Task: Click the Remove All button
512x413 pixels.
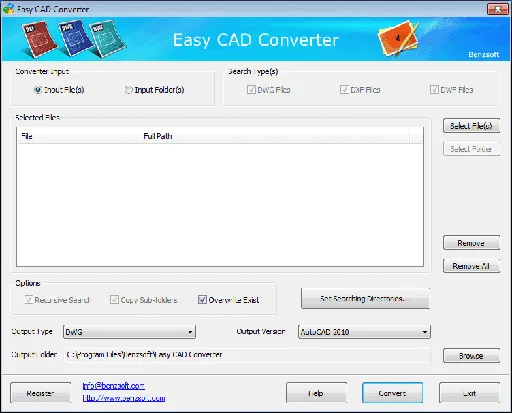Action: pos(471,266)
